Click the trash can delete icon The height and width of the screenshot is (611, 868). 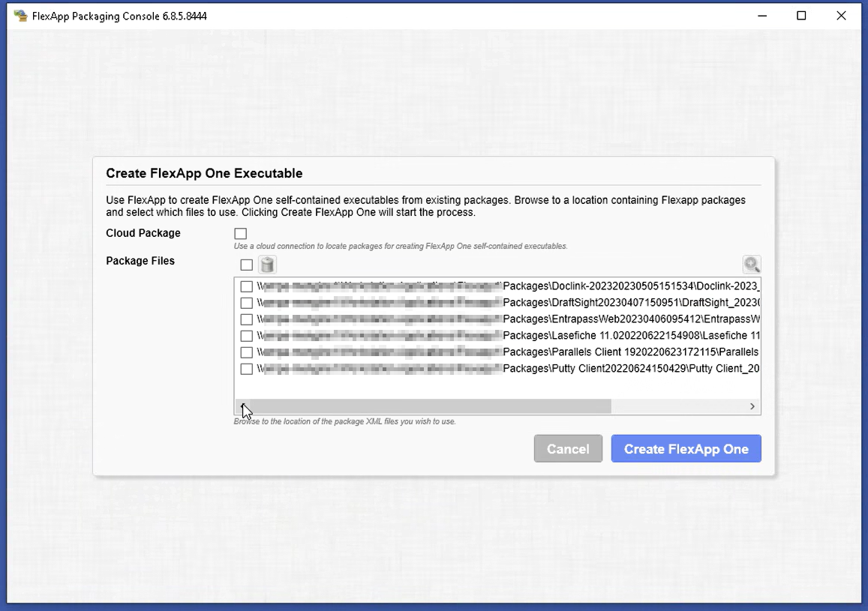267,265
